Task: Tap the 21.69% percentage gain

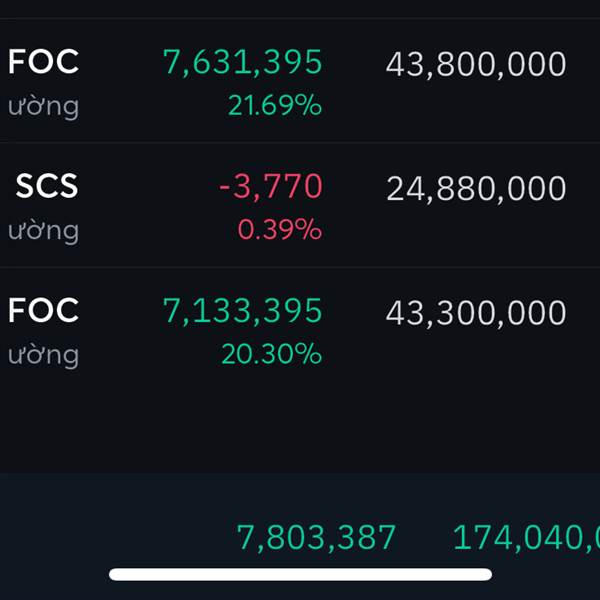Action: tap(274, 105)
